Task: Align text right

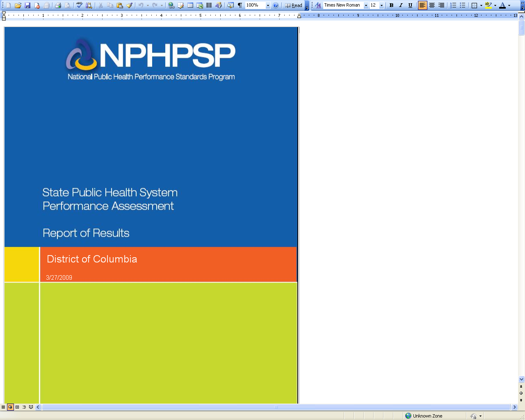Action: point(441,5)
